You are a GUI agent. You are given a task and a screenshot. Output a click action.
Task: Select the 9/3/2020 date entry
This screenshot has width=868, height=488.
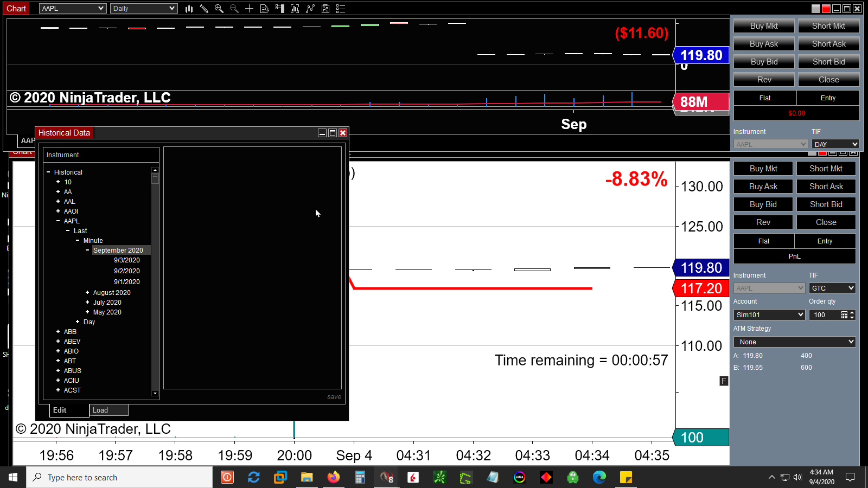tap(127, 260)
